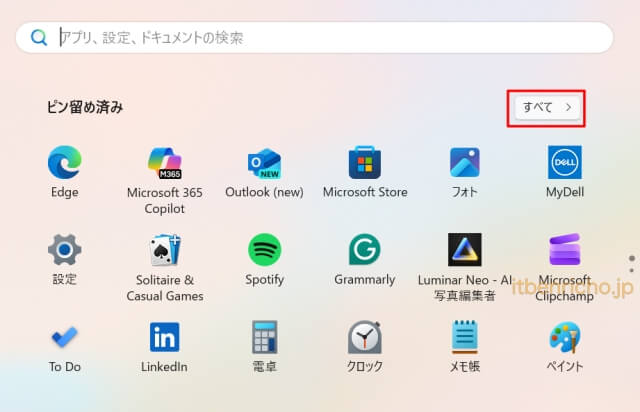Open the Microsoft Store icon
Image resolution: width=640 pixels, height=412 pixels.
(x=364, y=163)
